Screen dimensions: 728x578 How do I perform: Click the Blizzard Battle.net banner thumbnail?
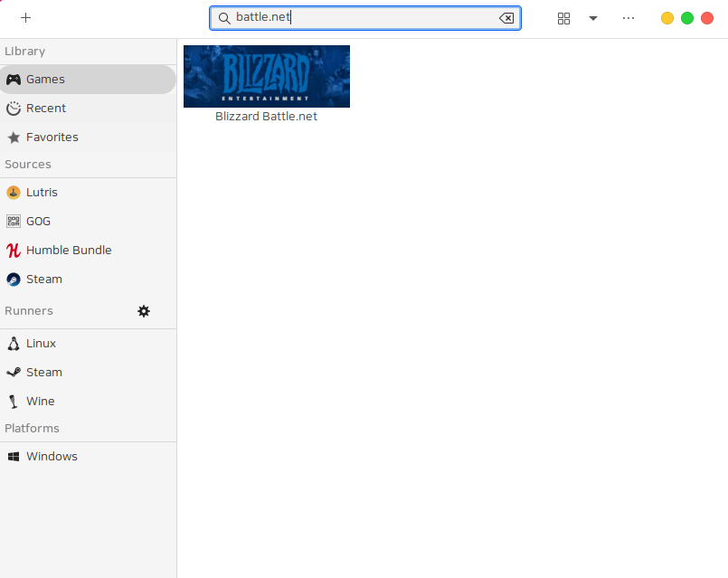click(x=266, y=76)
